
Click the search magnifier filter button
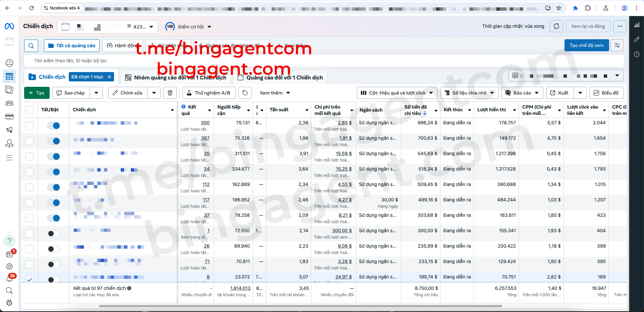tap(31, 46)
